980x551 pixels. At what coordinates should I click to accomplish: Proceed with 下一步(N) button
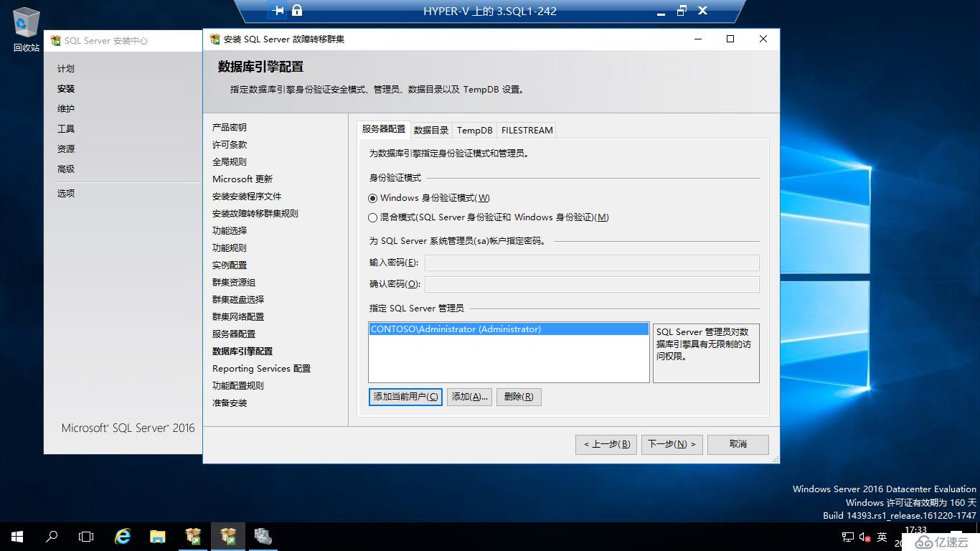pyautogui.click(x=672, y=444)
